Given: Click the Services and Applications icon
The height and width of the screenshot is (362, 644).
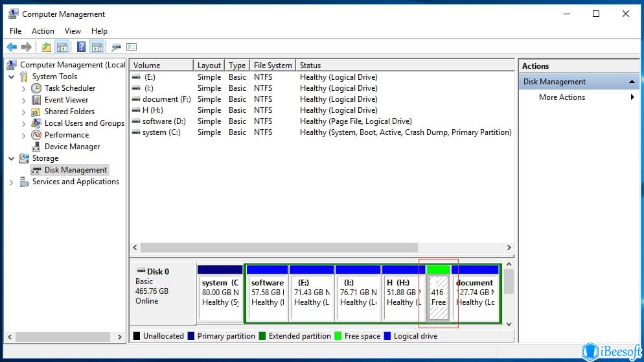Looking at the screenshot, I should (24, 182).
